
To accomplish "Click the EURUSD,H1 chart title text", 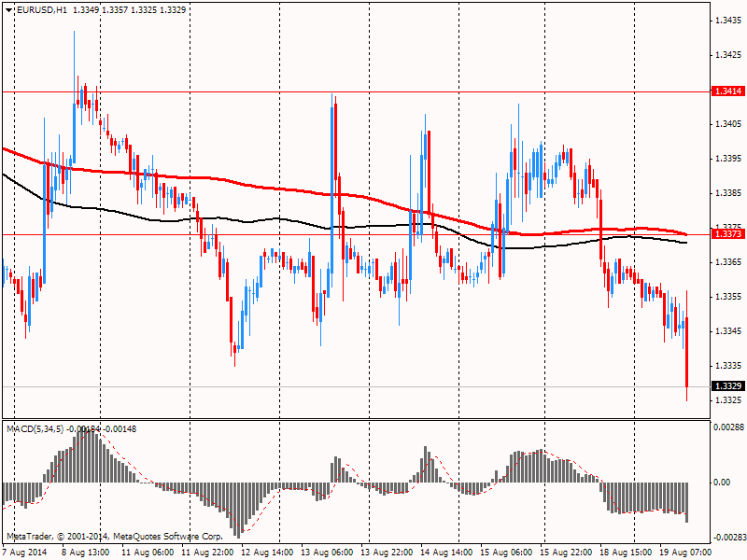I will tap(41, 9).
